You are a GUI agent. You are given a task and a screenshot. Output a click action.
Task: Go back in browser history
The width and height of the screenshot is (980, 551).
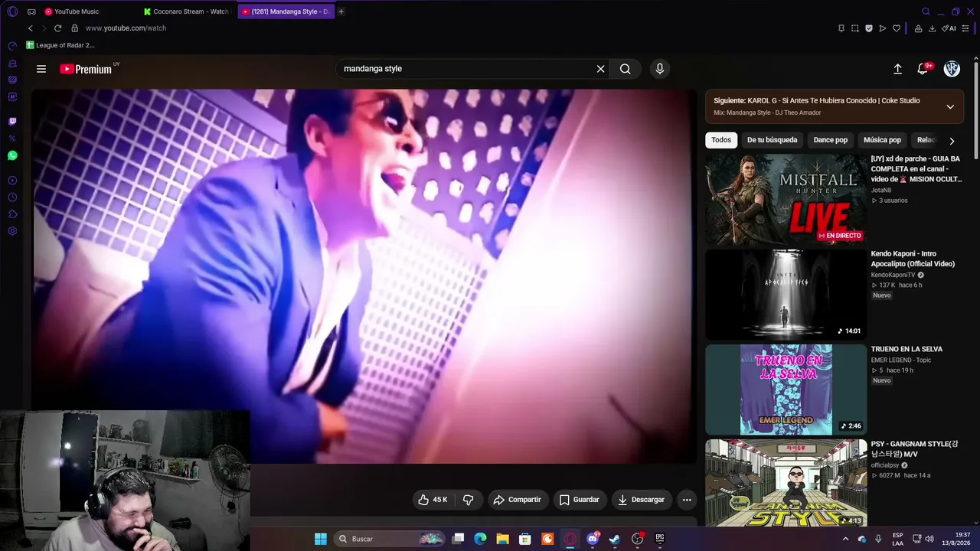pyautogui.click(x=31, y=28)
